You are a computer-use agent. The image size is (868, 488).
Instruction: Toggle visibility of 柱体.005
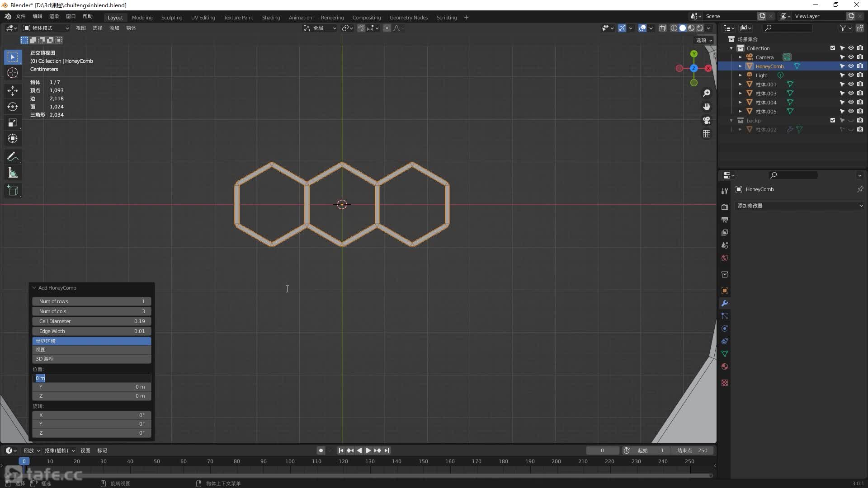pyautogui.click(x=851, y=111)
